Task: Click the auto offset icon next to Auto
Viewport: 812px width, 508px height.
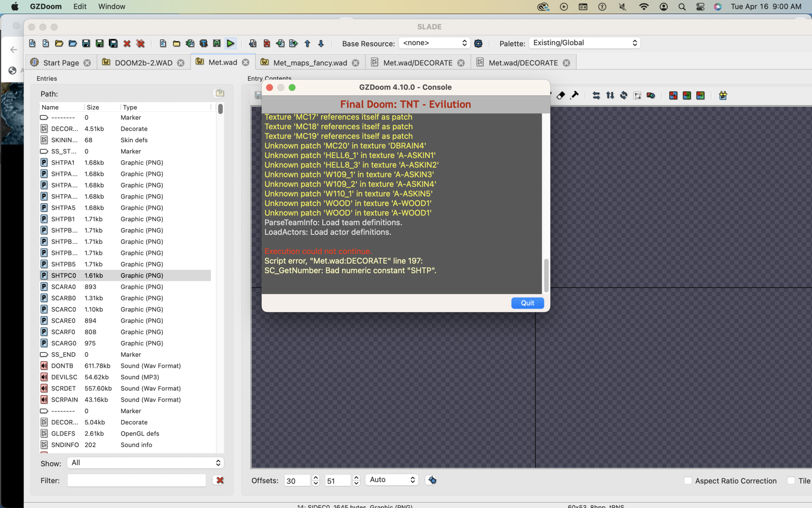Action: tap(432, 480)
